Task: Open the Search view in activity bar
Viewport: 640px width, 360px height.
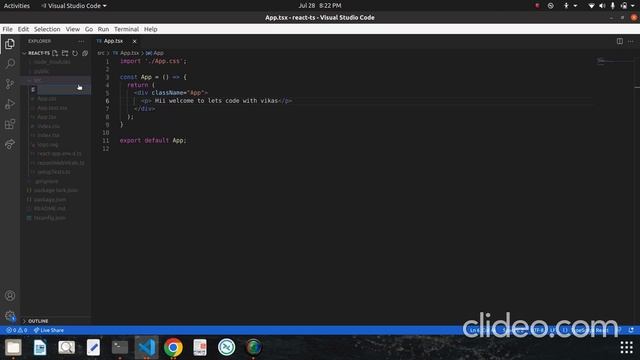Action: (10, 64)
